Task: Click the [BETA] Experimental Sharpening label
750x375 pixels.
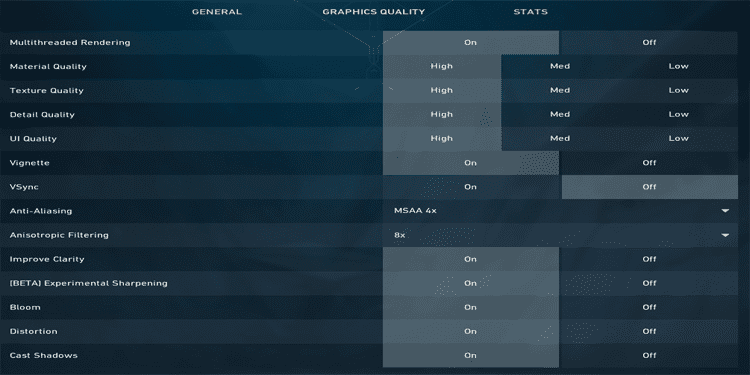Action: click(x=88, y=283)
